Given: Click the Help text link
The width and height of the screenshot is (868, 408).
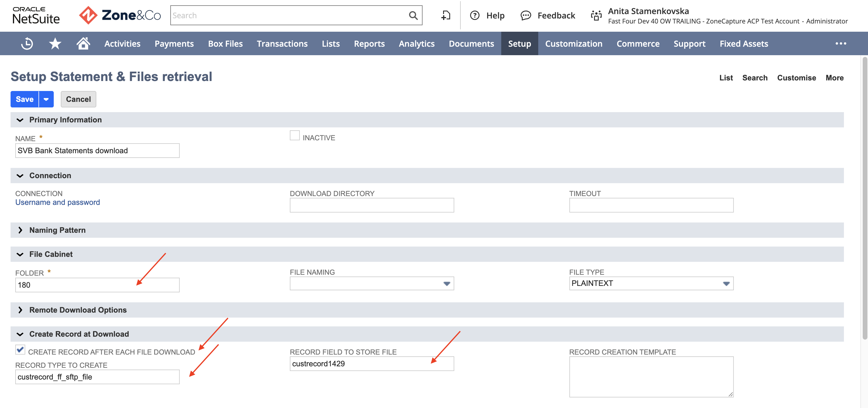Looking at the screenshot, I should tap(495, 16).
